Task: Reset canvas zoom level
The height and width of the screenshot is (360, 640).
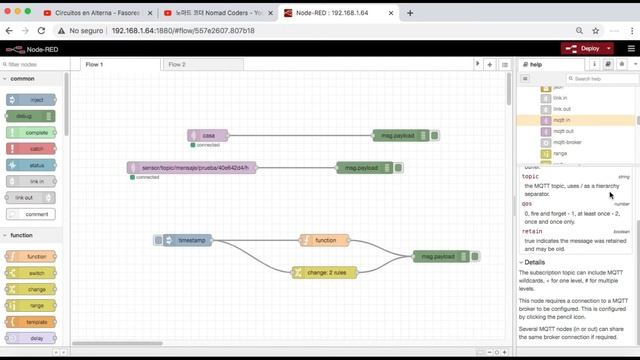Action: tap(497, 352)
